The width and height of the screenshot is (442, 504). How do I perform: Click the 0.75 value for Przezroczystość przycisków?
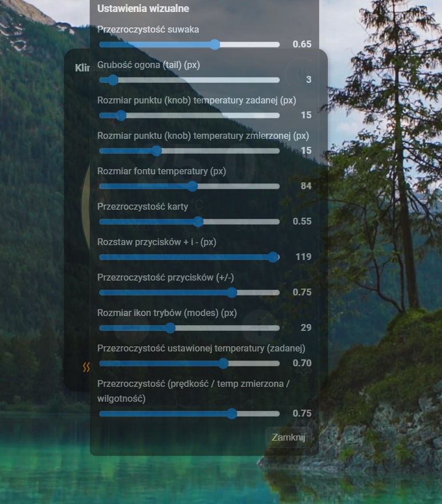point(302,292)
